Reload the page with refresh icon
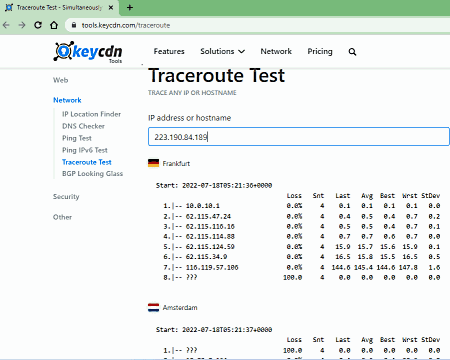Screen dimensions: 450x360 38,25
